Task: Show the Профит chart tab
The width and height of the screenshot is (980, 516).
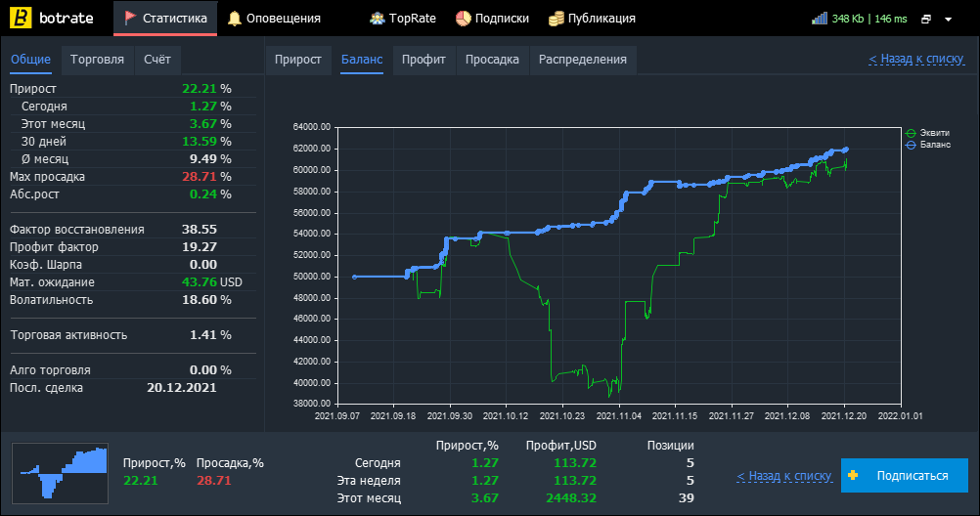Action: (423, 60)
